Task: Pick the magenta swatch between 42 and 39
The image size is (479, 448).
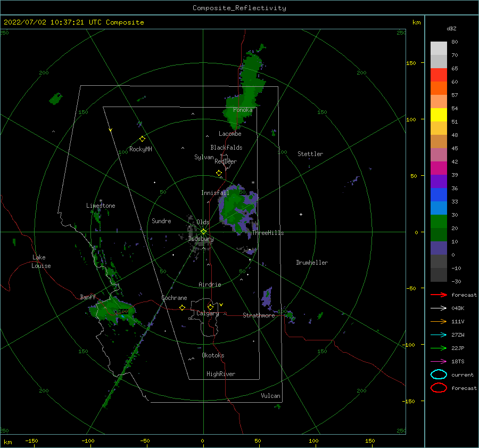Action: [439, 168]
